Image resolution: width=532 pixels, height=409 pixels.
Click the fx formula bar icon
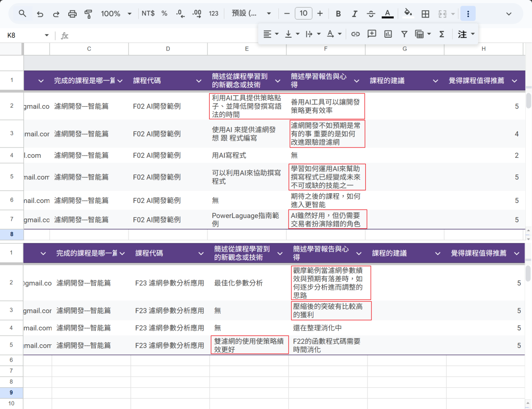(65, 35)
